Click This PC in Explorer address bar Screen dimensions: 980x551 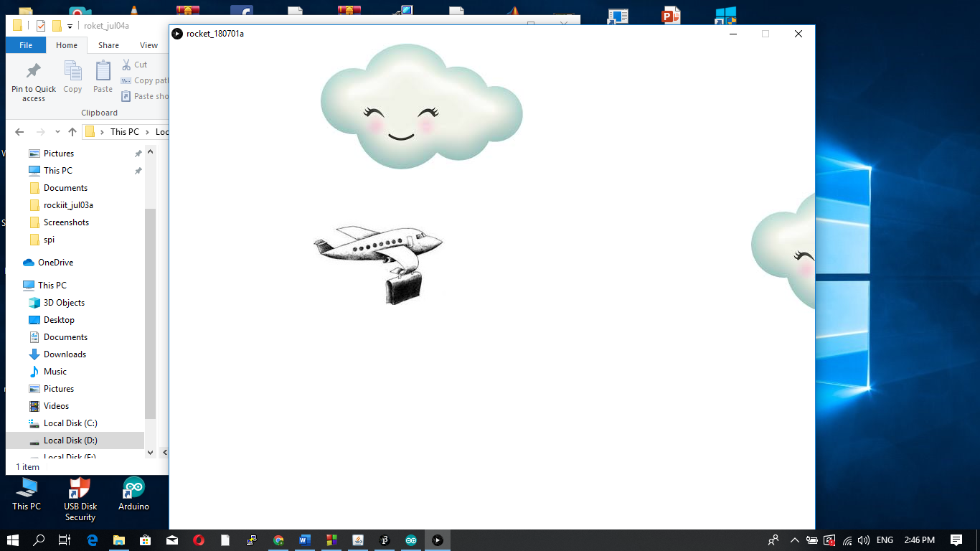125,132
